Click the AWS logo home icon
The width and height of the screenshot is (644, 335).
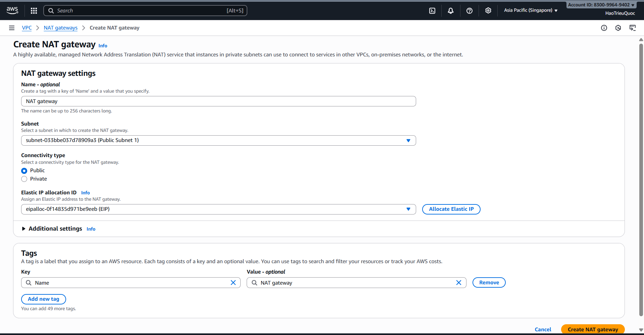[12, 10]
